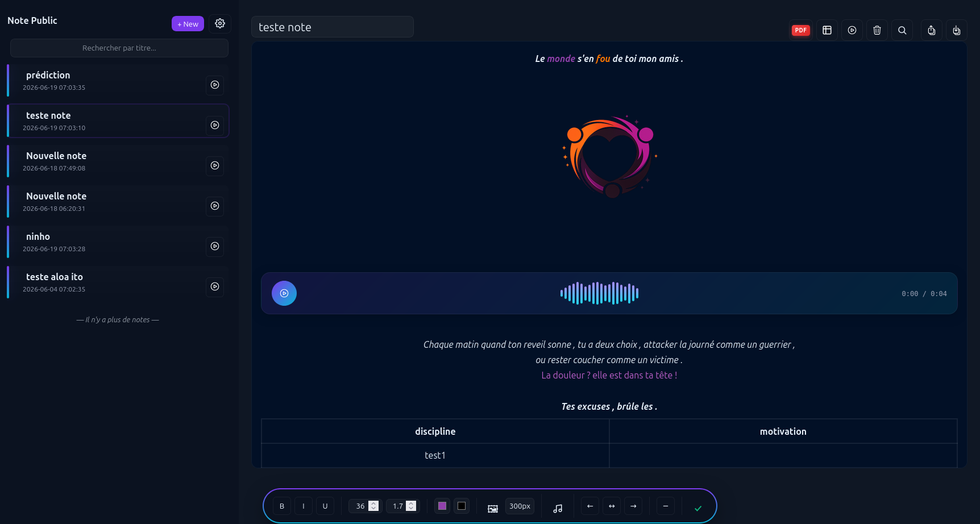
Task: Click the line 'La douleur ? elle est dans ta tête !'
Action: (609, 375)
